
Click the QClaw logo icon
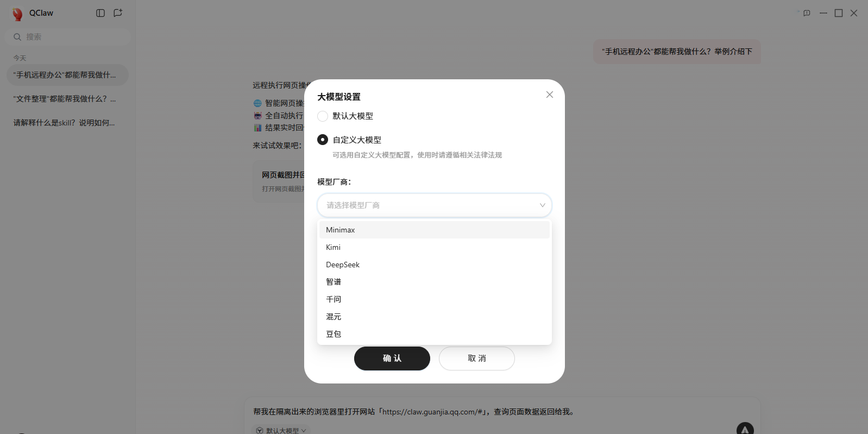click(17, 14)
